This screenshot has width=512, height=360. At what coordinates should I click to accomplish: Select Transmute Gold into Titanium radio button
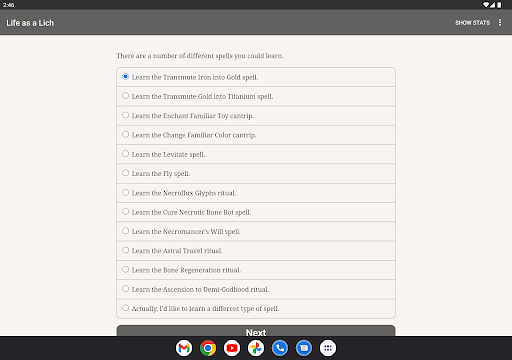pos(125,96)
